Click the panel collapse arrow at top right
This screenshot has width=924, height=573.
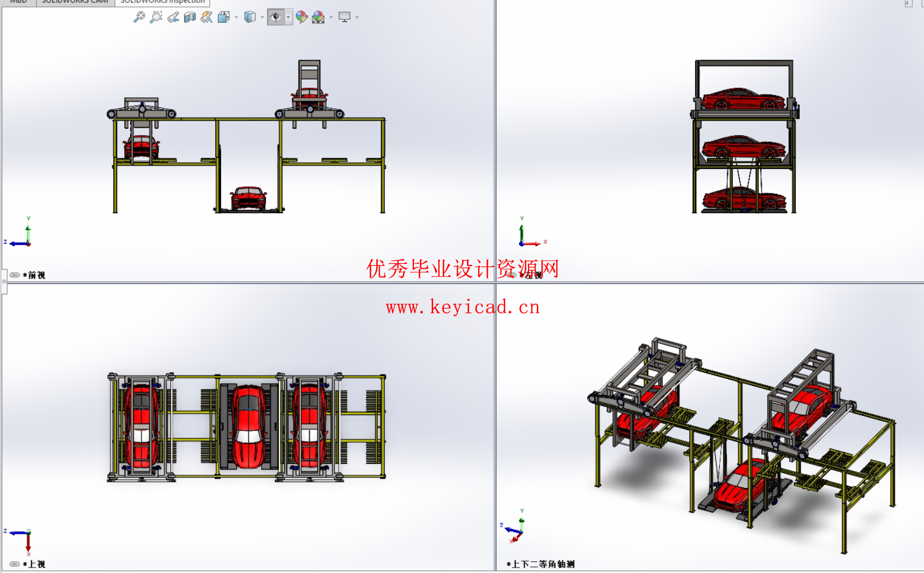908,4
